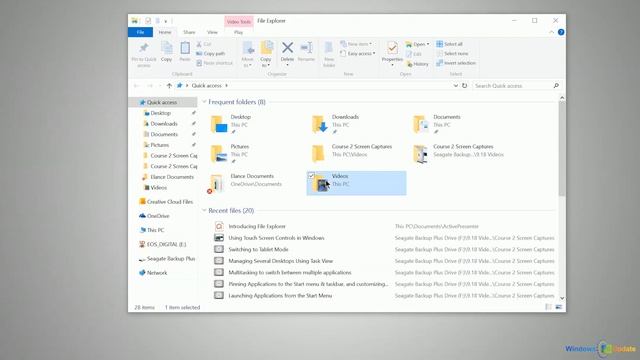The image size is (640, 360).
Task: Click the Properties checkmark icon
Action: (x=392, y=48)
